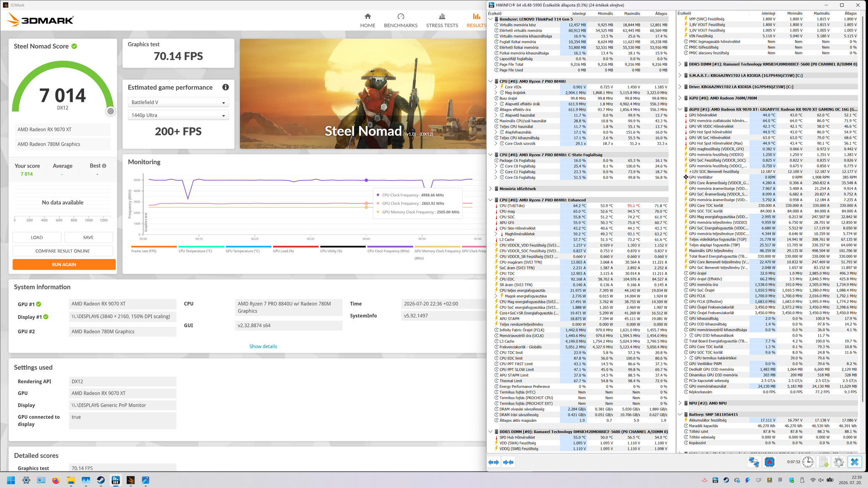
Task: Expand the iGPU AMD Radeon 760M/780M group
Action: pyautogui.click(x=680, y=98)
